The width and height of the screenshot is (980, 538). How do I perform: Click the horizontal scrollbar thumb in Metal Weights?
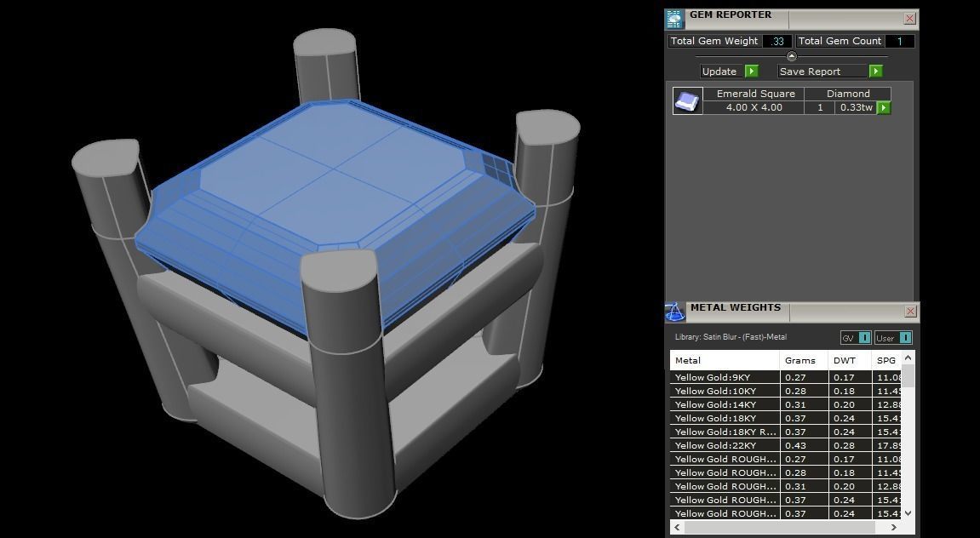coord(780,528)
